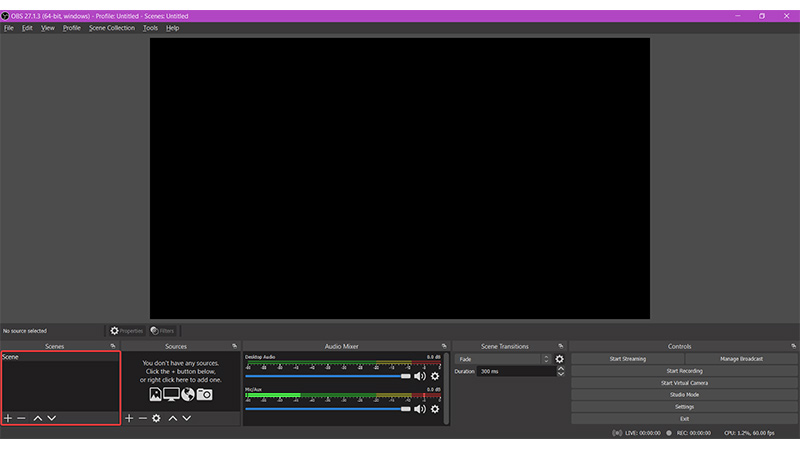Click 'You don't have any sources.' text
Screen dimensions: 800x450
181,363
